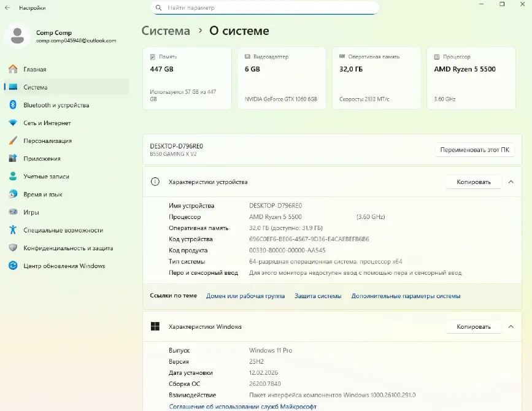Collapse the Windows characteristics section
The image size is (532, 411).
(x=510, y=327)
